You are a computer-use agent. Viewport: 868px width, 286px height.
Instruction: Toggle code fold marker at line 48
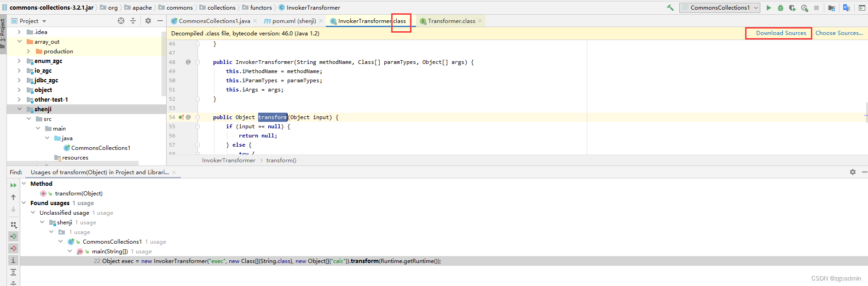point(197,62)
